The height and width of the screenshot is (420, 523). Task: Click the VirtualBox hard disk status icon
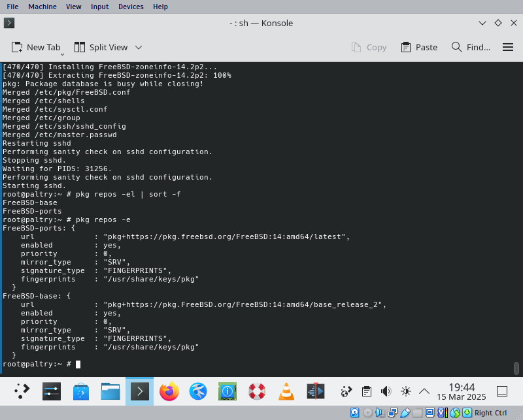click(355, 413)
